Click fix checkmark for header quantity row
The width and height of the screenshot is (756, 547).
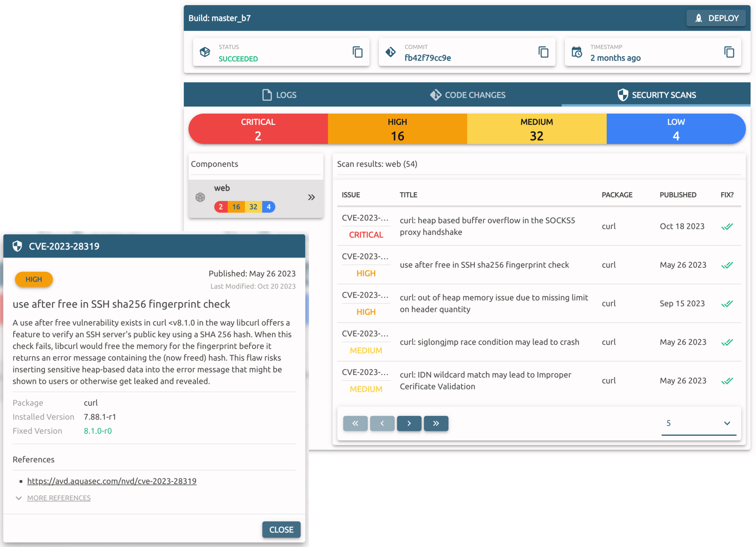(x=727, y=304)
